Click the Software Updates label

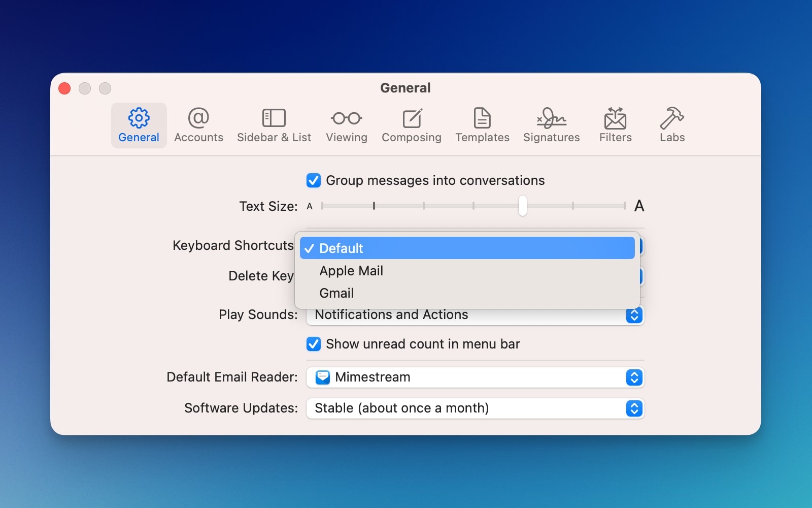pyautogui.click(x=241, y=408)
